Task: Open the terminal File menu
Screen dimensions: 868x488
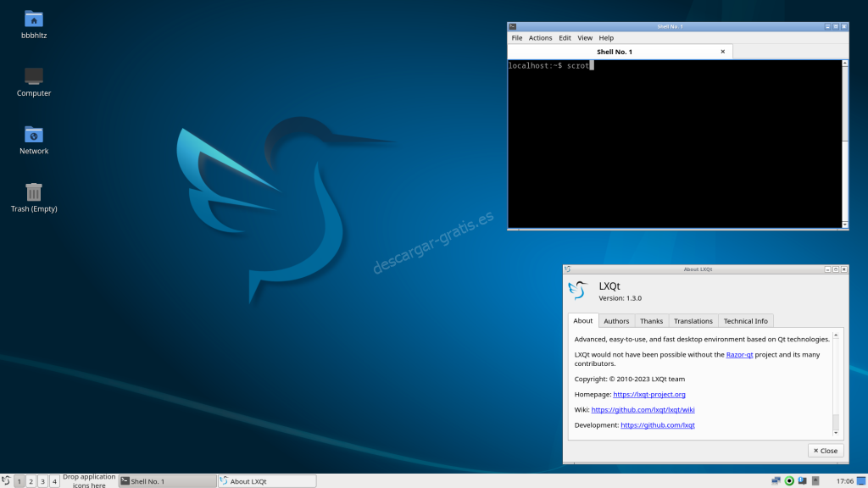Action: tap(516, 38)
